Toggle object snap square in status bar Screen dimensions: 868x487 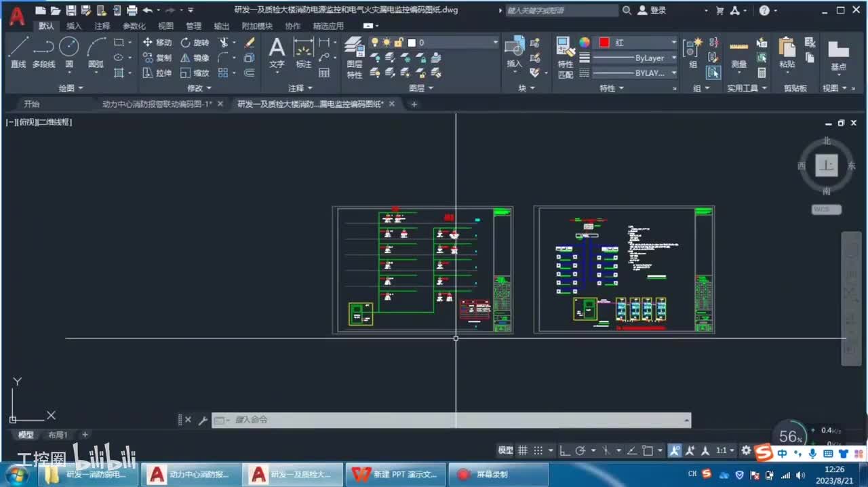[x=648, y=450]
